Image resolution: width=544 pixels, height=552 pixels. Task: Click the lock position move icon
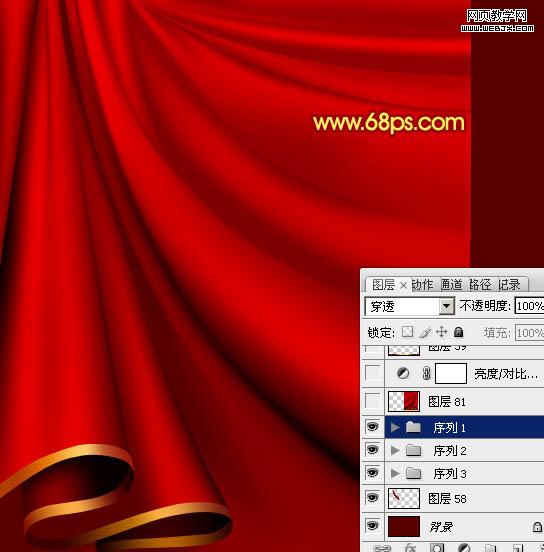442,332
